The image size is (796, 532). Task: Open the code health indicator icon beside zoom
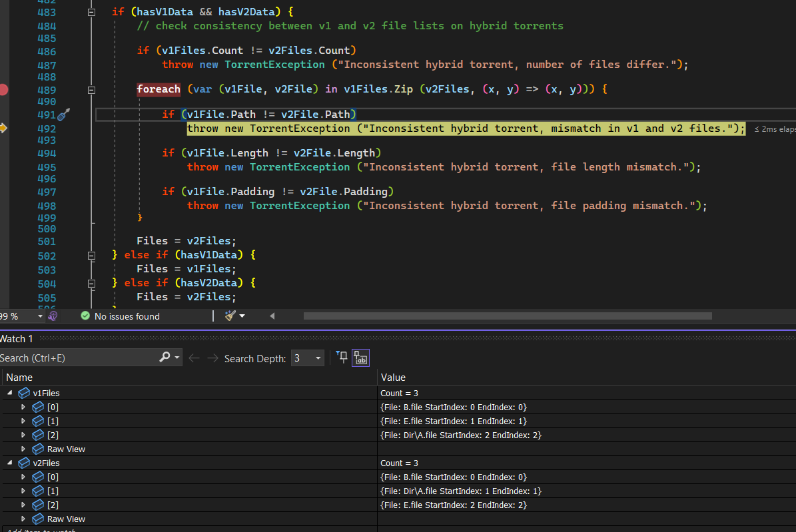(x=53, y=316)
